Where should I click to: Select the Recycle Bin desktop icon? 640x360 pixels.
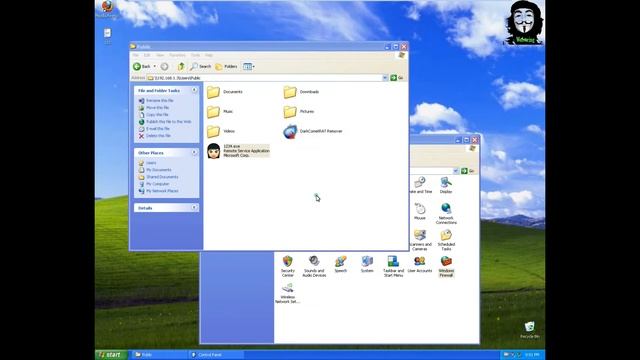(529, 330)
